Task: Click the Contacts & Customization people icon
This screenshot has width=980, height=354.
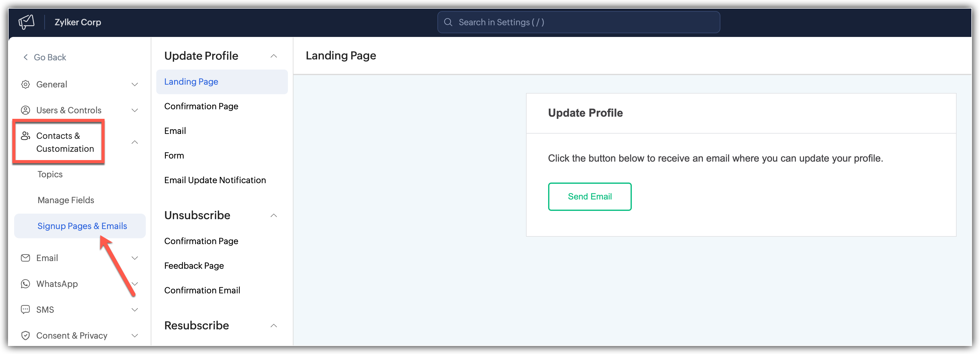Action: coord(26,136)
